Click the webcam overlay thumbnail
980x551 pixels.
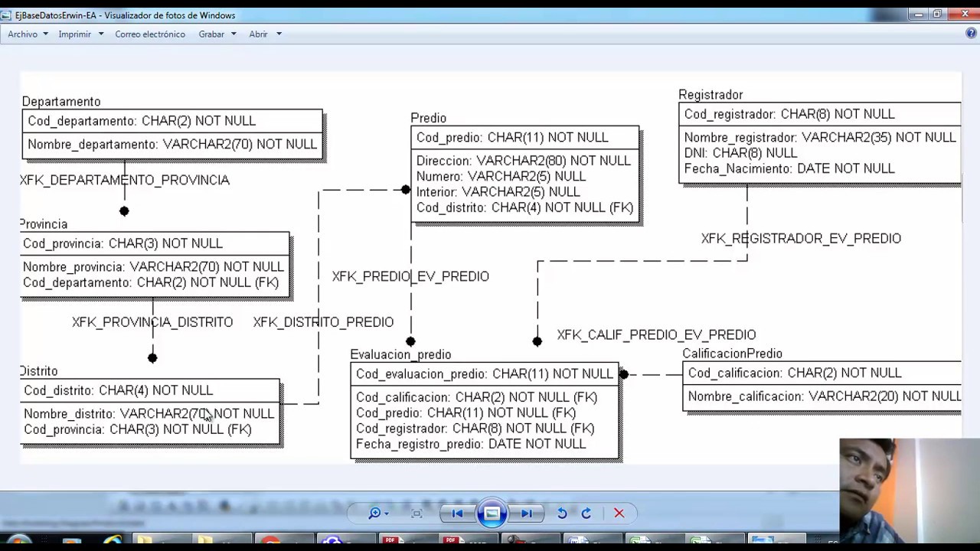[x=910, y=491]
